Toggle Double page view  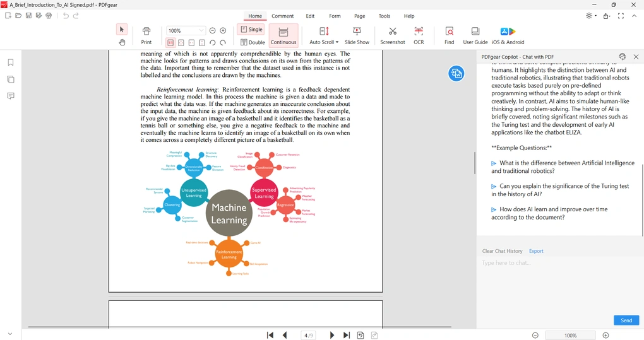pyautogui.click(x=253, y=42)
